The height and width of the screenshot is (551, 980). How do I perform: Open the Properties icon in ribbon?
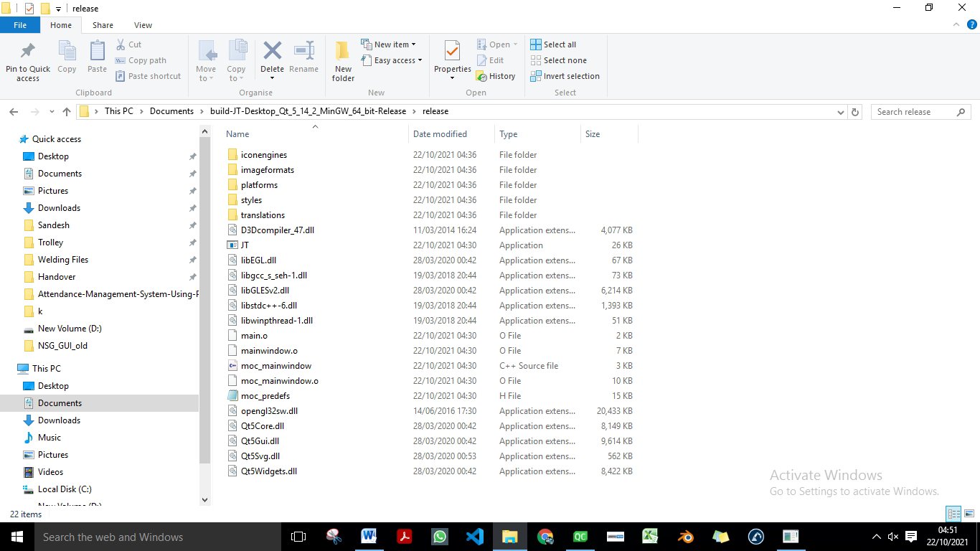click(x=452, y=53)
